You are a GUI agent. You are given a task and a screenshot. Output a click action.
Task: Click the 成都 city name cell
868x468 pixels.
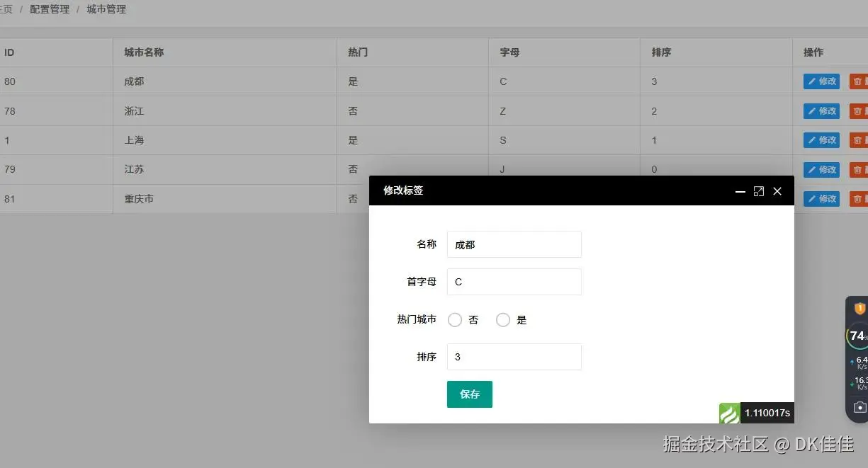point(225,81)
